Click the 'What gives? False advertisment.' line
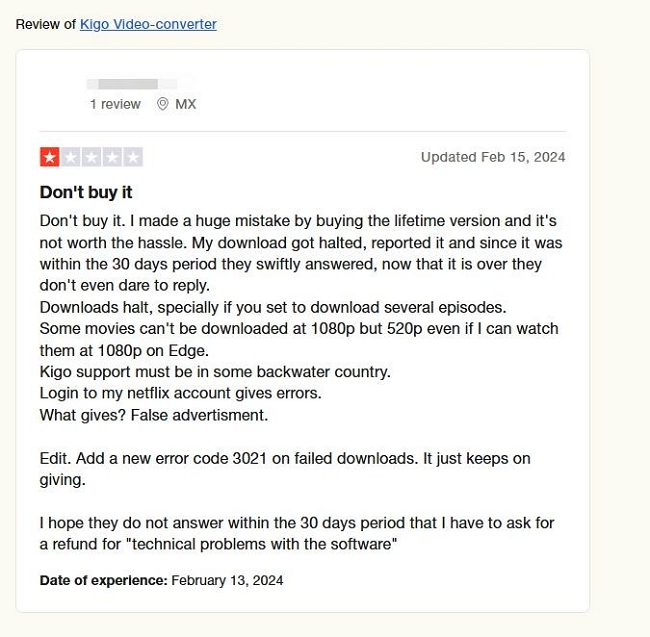The image size is (650, 637). coord(154,415)
